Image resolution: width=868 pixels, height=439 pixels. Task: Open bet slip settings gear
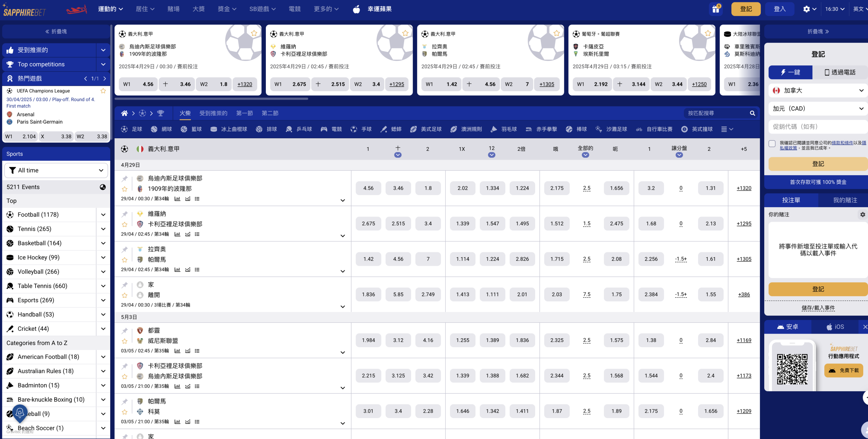coord(863,215)
